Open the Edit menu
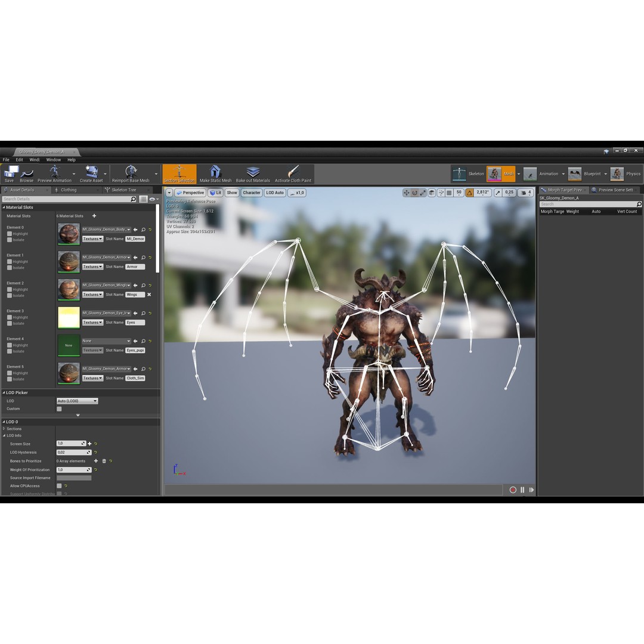The width and height of the screenshot is (644, 644). click(19, 160)
